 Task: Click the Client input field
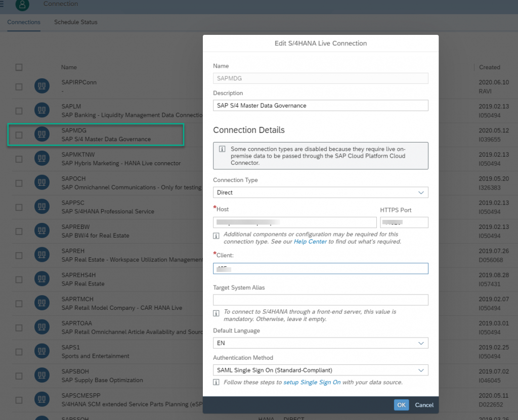320,268
